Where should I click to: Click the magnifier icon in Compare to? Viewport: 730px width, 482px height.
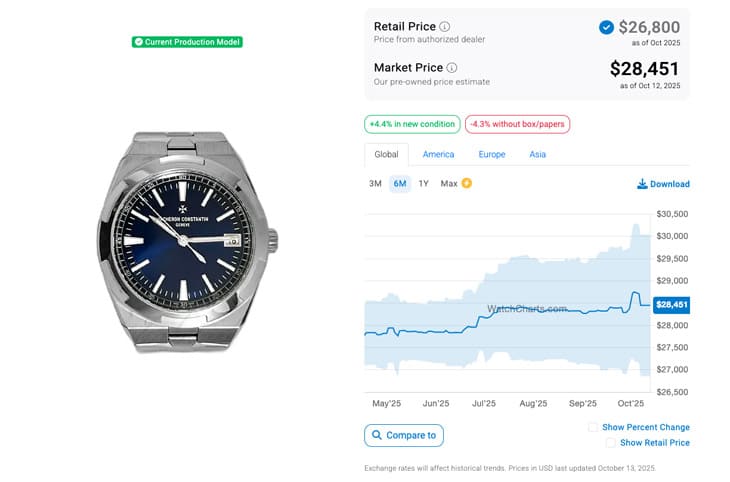coord(376,435)
